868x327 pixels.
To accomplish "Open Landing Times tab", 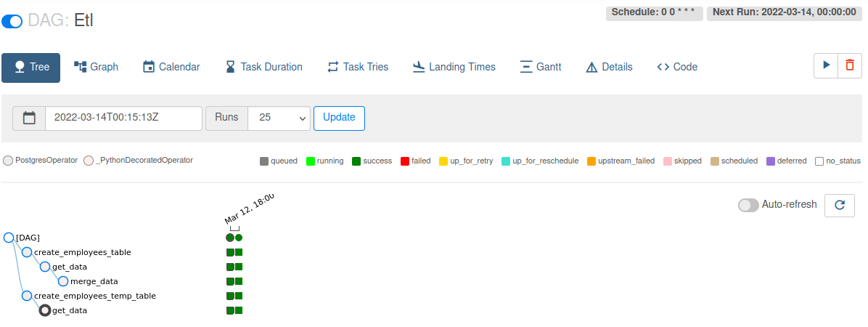I will pos(454,67).
